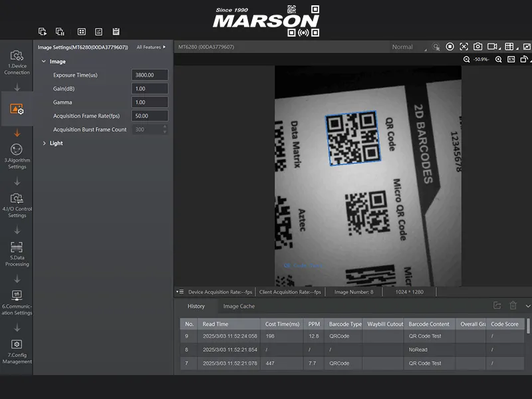The width and height of the screenshot is (532, 399).
Task: Click the Acquisition Frame Rate field
Action: coord(150,116)
